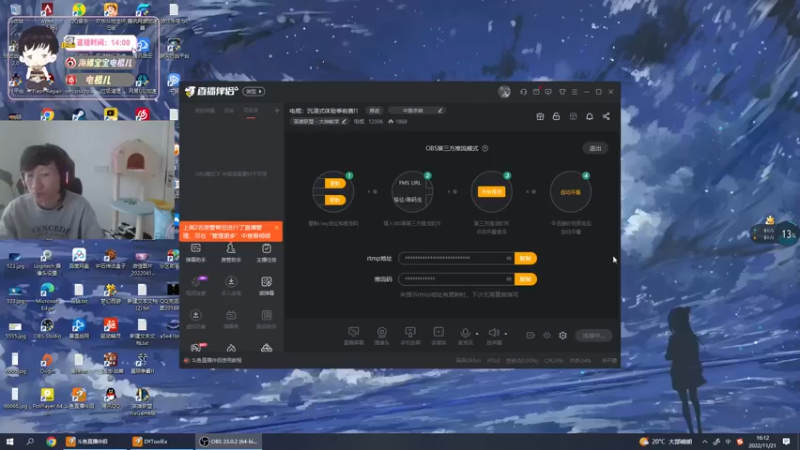Switch to OBS 23.0.2 taskbar item

pos(229,441)
